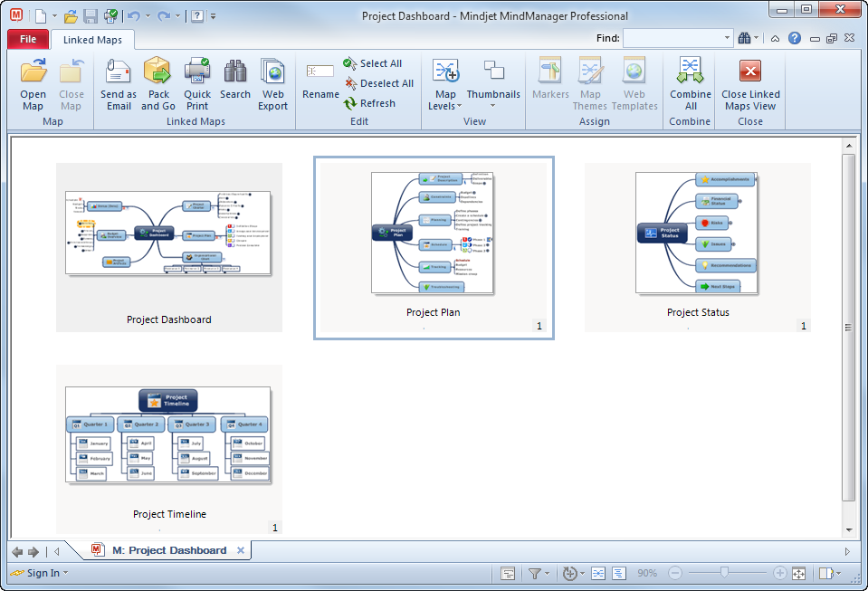Screen dimensions: 868x591
Task: Click Save icon in quick access toolbar
Action: pyautogui.click(x=91, y=16)
